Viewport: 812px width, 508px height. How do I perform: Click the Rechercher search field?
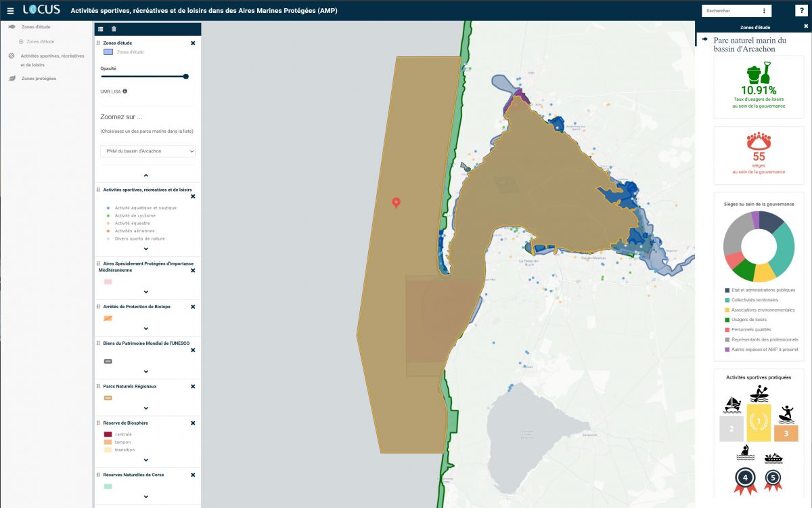point(731,11)
